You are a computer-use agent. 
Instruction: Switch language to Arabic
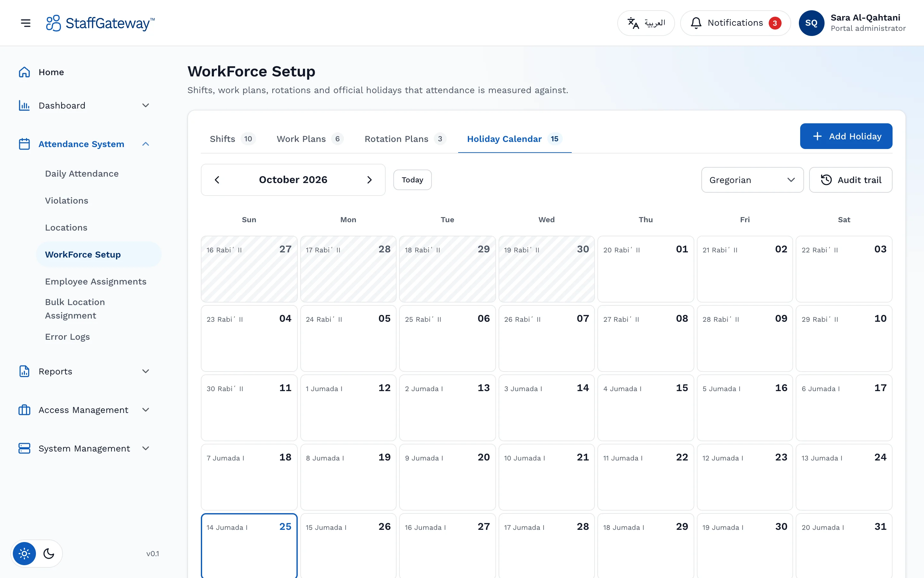point(646,23)
